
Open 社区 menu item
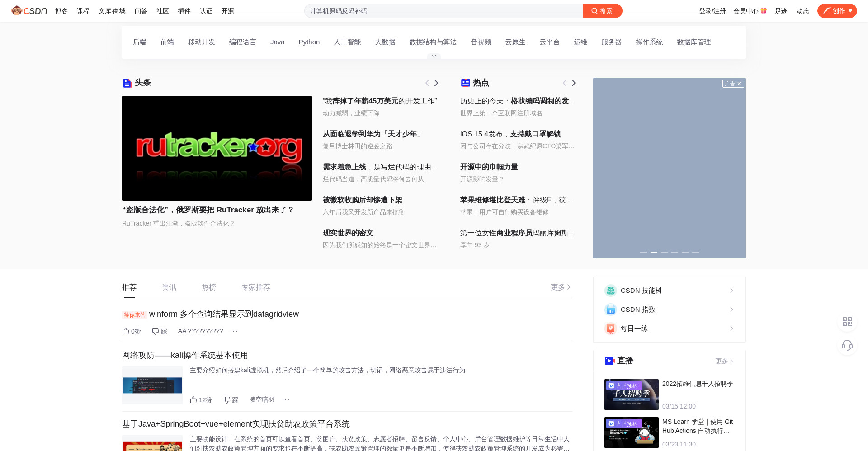click(162, 11)
